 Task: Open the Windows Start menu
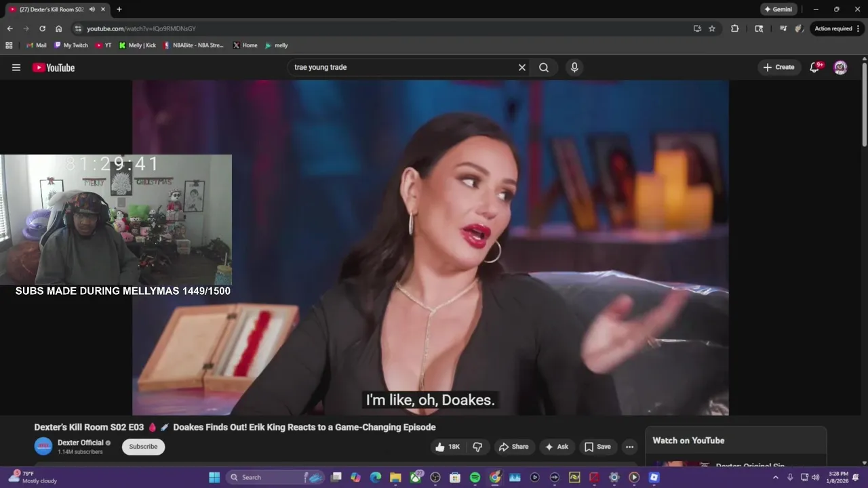pyautogui.click(x=214, y=477)
